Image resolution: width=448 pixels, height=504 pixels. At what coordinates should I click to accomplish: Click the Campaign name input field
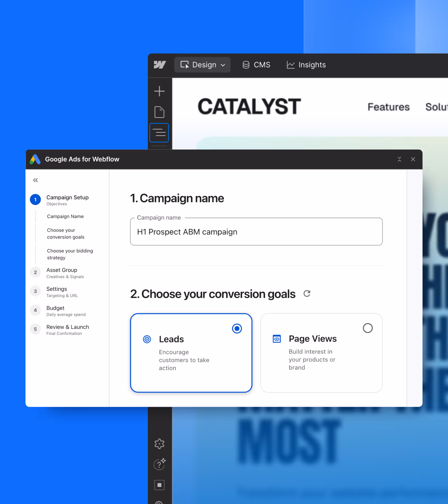pyautogui.click(x=256, y=232)
